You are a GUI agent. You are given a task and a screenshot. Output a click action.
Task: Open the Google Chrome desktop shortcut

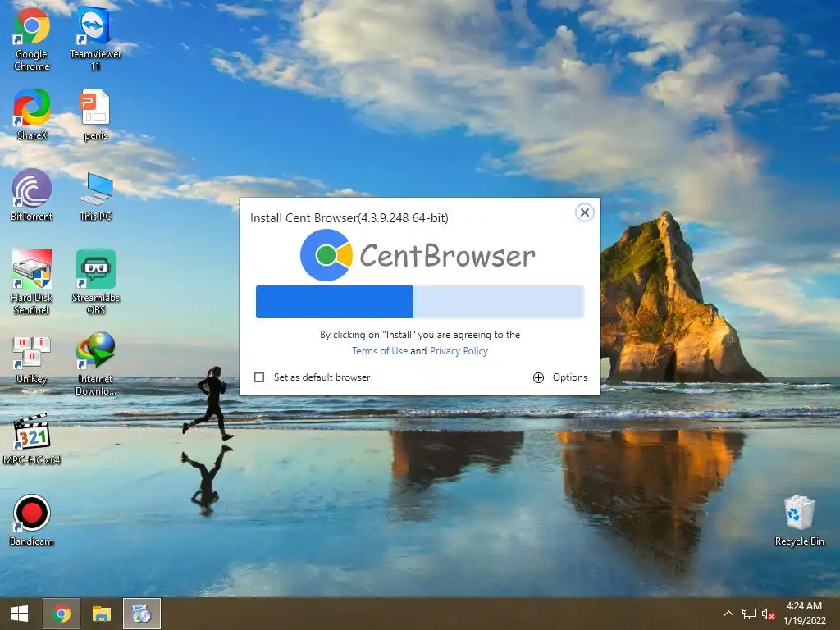(32, 39)
